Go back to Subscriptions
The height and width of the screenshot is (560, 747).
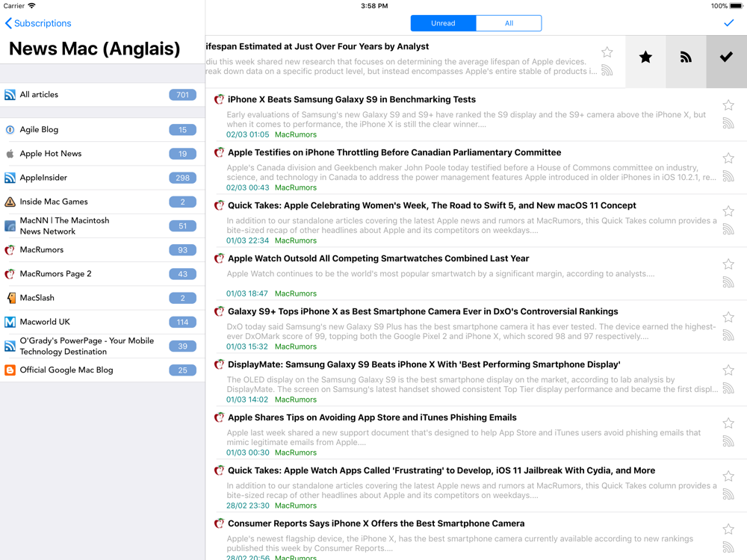click(39, 23)
